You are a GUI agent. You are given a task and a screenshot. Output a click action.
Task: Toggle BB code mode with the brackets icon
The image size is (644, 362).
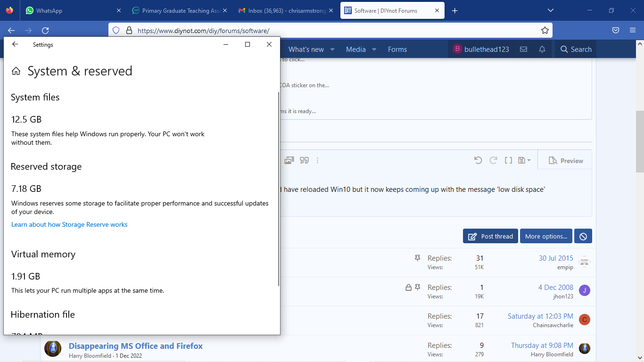(x=508, y=160)
